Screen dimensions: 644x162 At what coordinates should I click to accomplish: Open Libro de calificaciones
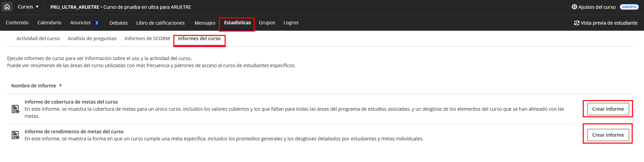160,23
